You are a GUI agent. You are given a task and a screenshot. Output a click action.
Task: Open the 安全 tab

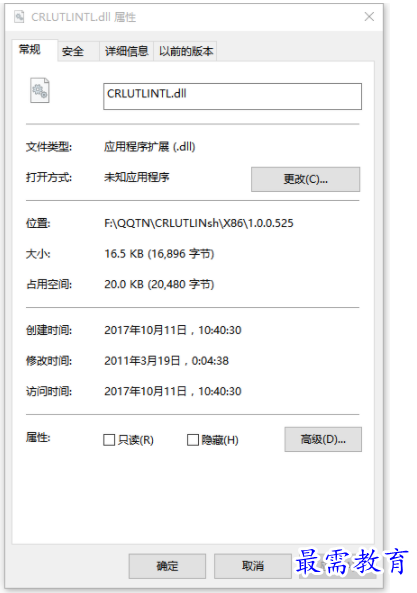click(x=78, y=51)
